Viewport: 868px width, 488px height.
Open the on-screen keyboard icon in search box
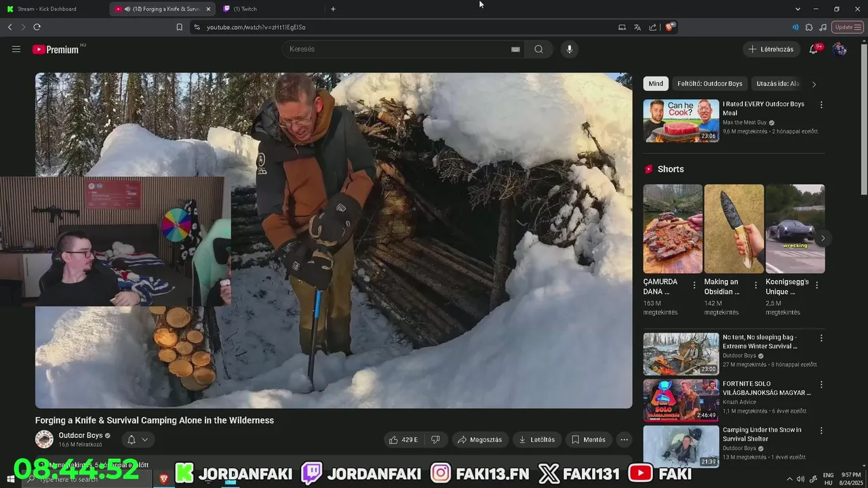pyautogui.click(x=515, y=49)
